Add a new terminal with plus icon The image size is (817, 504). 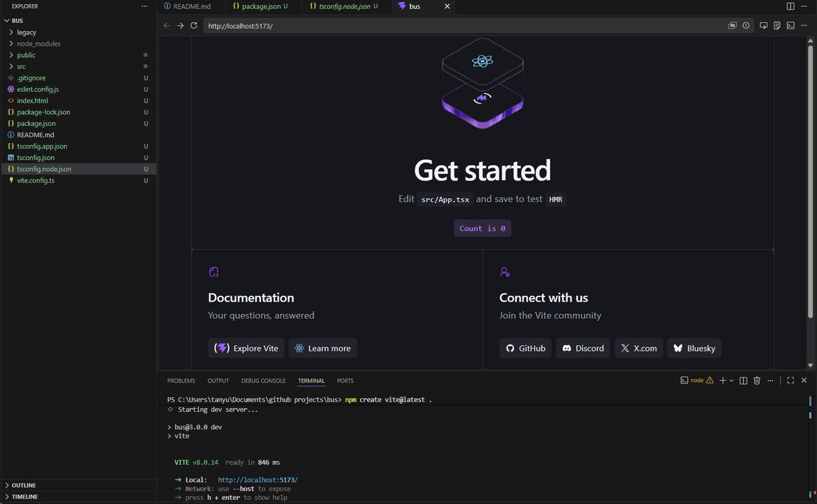723,381
